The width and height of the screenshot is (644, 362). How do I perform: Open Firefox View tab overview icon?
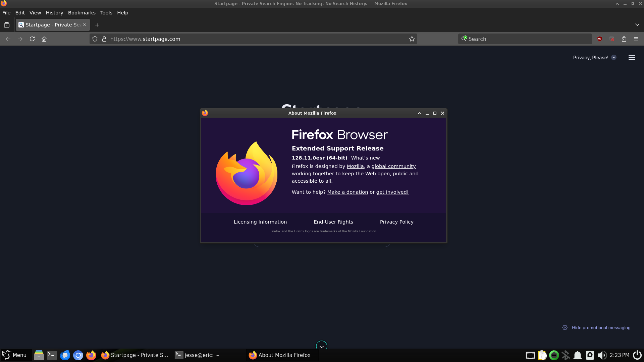coord(7,25)
